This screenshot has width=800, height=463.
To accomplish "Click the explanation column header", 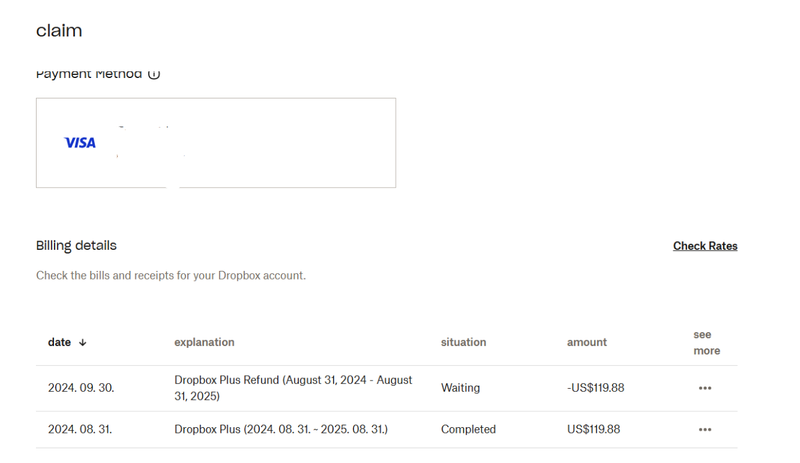I will pos(204,342).
